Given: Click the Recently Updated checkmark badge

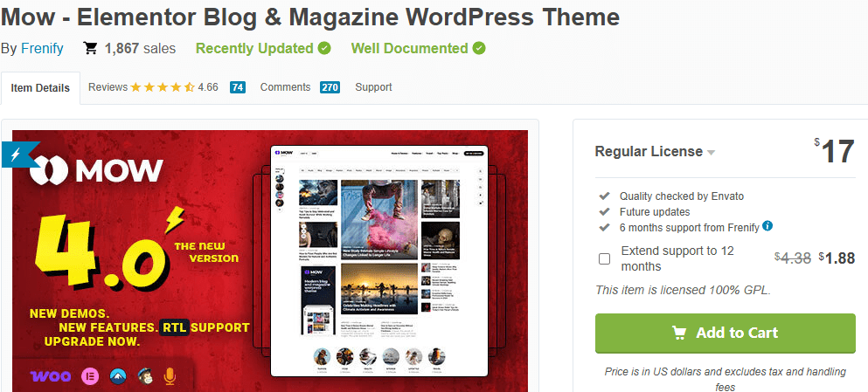Looking at the screenshot, I should click(x=324, y=49).
